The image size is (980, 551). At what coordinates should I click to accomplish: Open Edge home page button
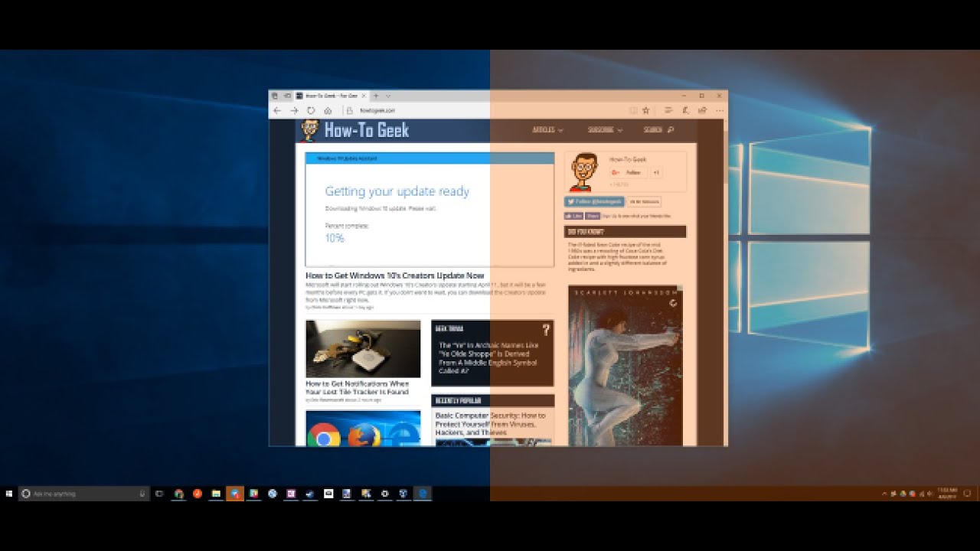328,110
